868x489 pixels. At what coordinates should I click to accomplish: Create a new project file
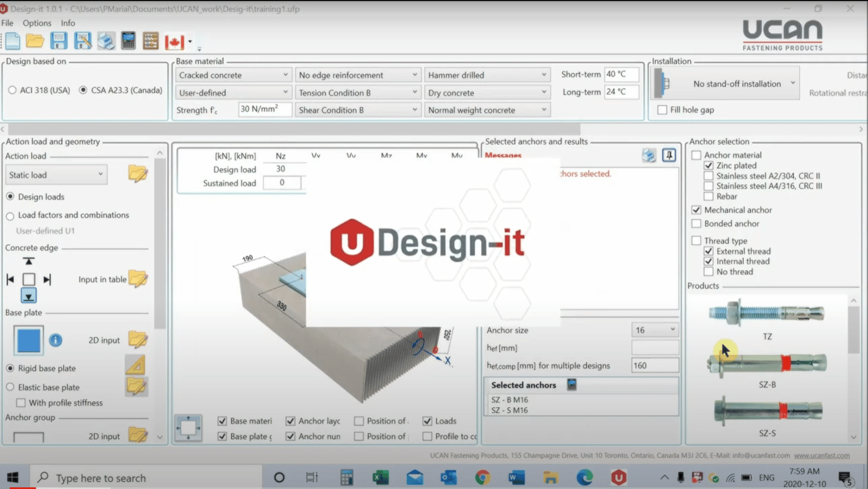pyautogui.click(x=12, y=41)
